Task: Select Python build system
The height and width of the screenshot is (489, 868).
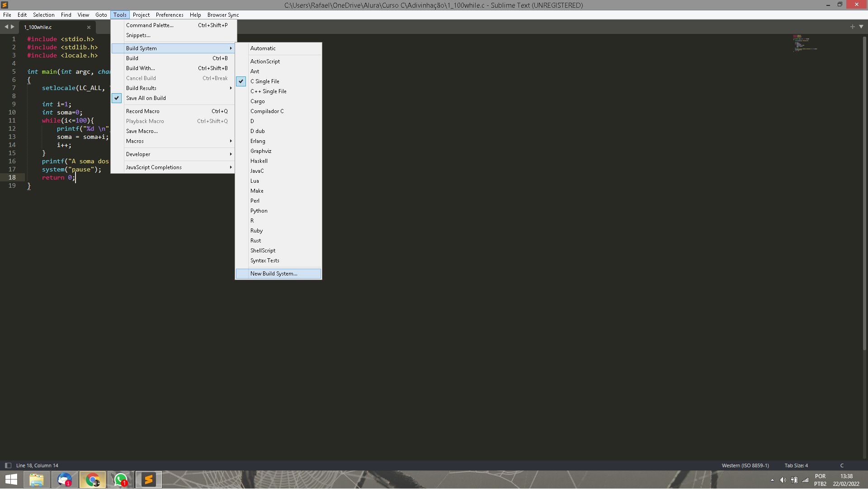Action: click(278, 211)
